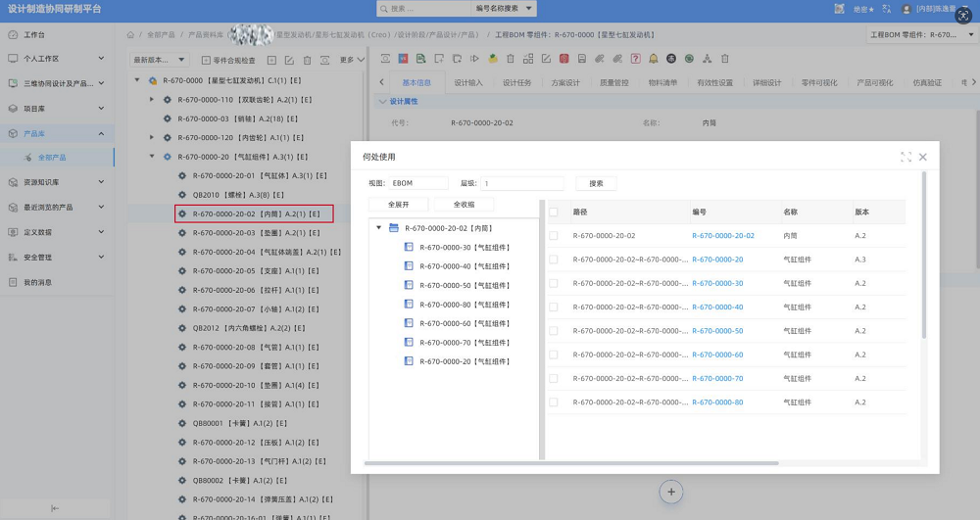Click the scan-frame icon in the right toolbar

(x=385, y=59)
